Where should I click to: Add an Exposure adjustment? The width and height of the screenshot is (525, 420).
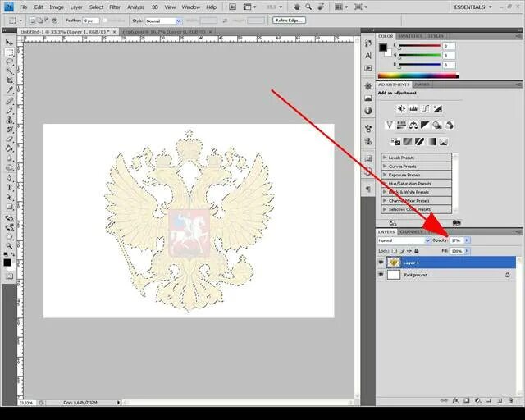437,109
